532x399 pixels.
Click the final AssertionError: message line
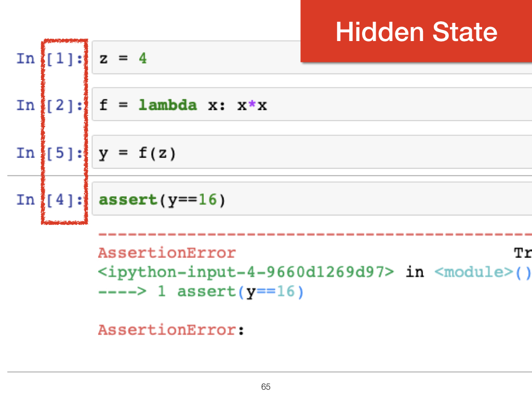coord(170,330)
